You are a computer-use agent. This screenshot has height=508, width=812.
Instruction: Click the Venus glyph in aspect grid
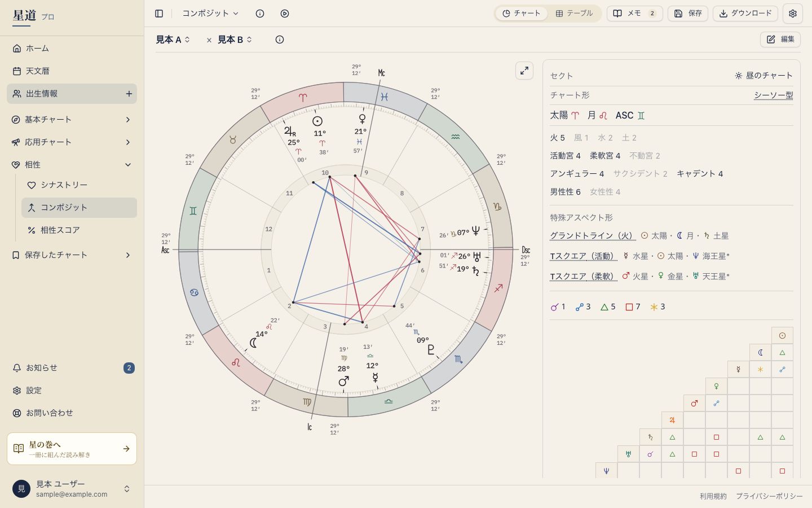[716, 386]
